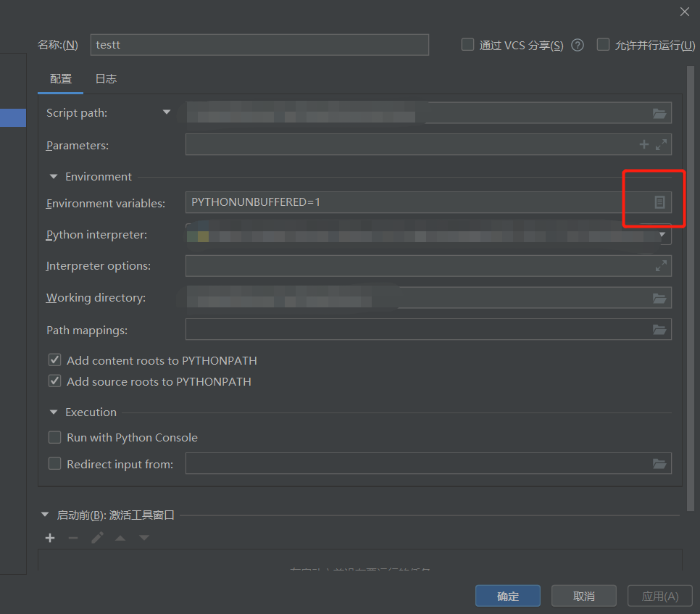Open Interpreter options expanded editor
Screen dimensions: 700x614
[660, 265]
